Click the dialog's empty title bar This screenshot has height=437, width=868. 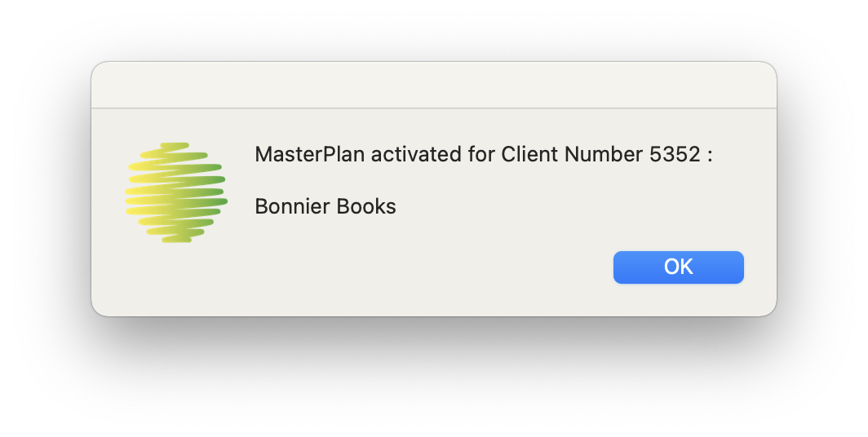coord(433,85)
